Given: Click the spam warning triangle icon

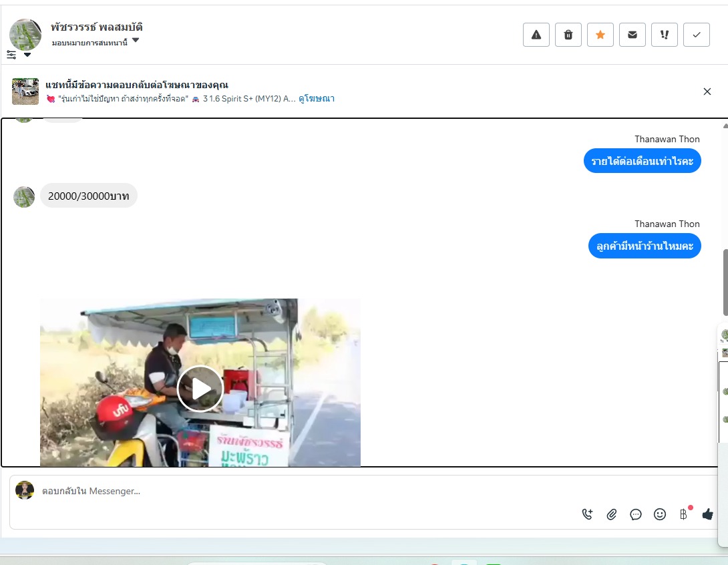Looking at the screenshot, I should coord(536,35).
